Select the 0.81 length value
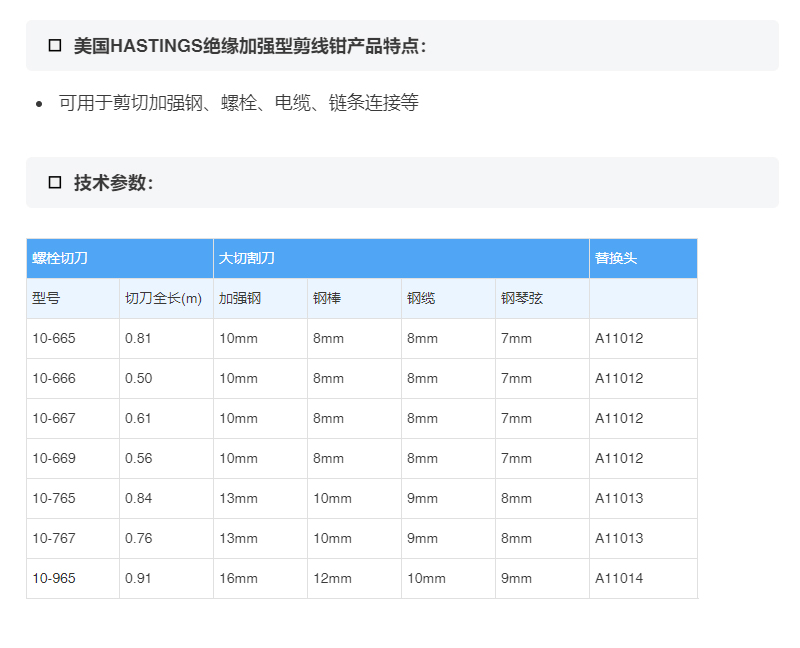Viewport: 800px width, 648px height. 138,338
